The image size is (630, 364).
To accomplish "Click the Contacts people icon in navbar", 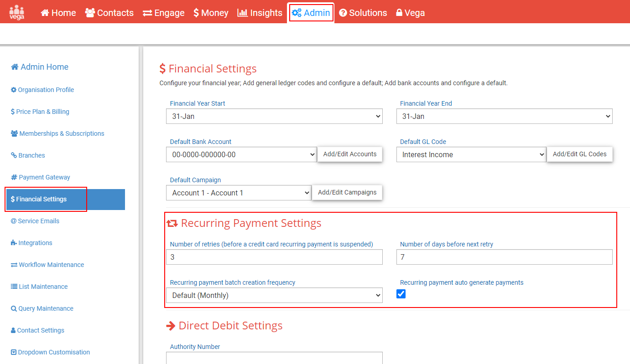I will (x=90, y=13).
